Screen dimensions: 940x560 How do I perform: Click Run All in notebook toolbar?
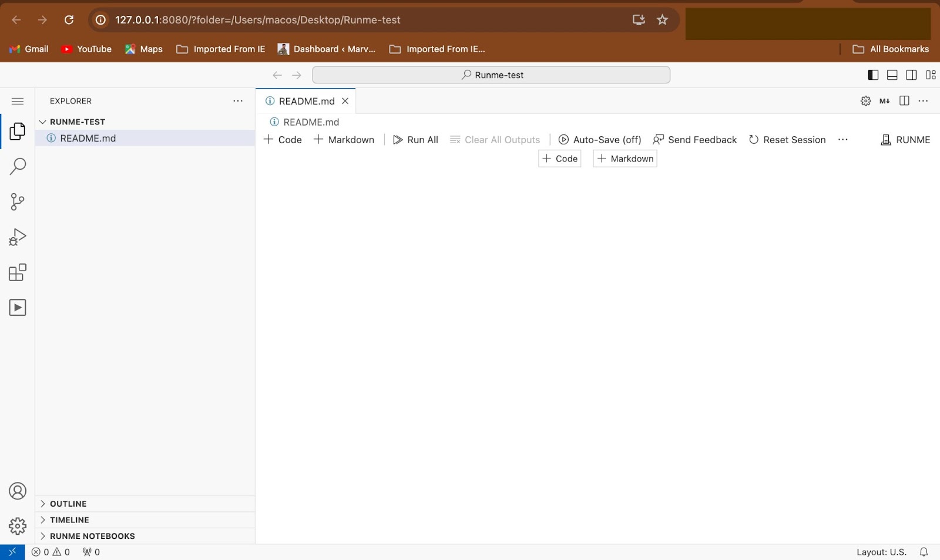coord(416,140)
